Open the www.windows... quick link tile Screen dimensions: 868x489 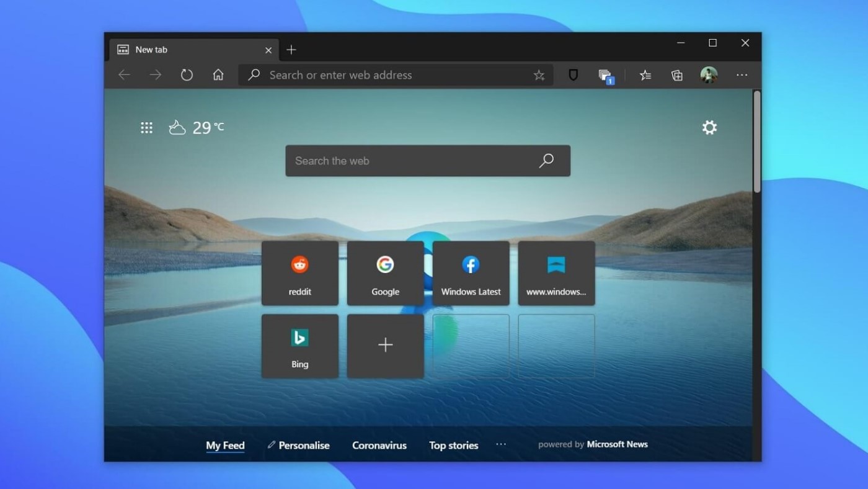pyautogui.click(x=557, y=273)
